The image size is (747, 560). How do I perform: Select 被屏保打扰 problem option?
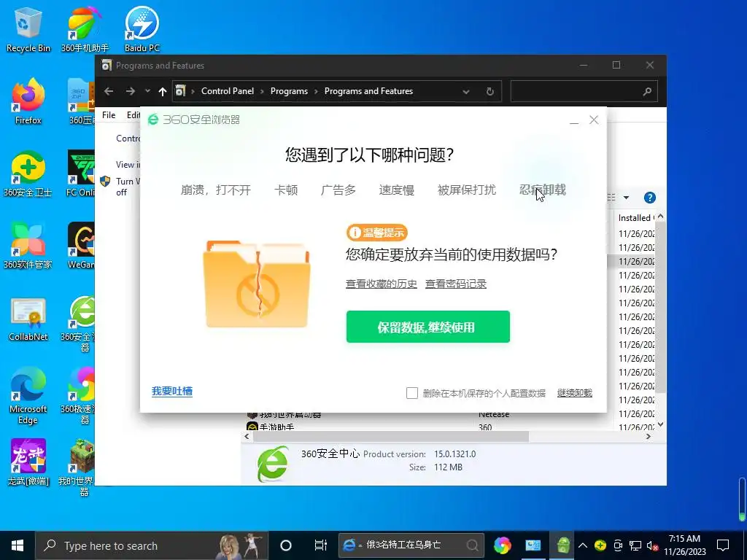[x=467, y=190]
